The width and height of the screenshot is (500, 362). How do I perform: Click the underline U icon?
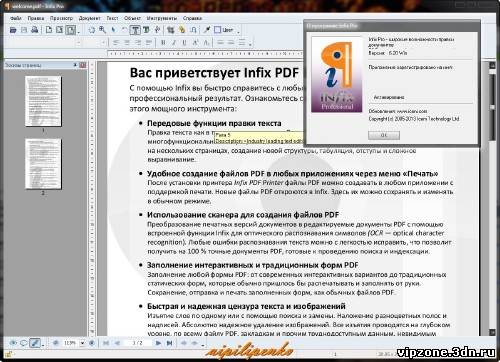[x=184, y=43]
